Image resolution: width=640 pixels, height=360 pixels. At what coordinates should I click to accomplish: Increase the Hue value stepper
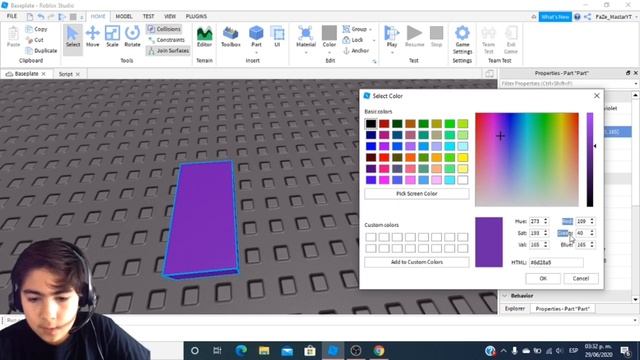(546, 219)
